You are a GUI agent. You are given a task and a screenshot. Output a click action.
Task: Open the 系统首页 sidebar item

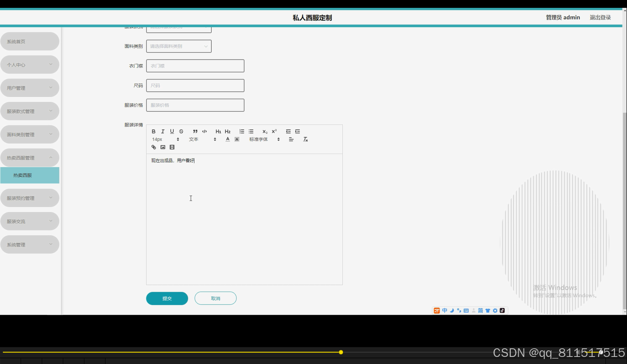tap(30, 41)
